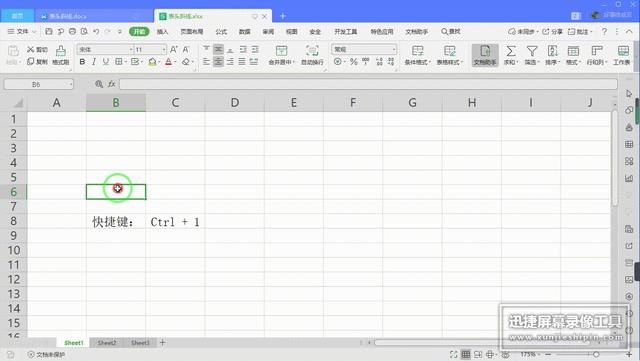Click the Cut (剪切) scissors button
This screenshot has height=361, width=640.
tap(37, 49)
